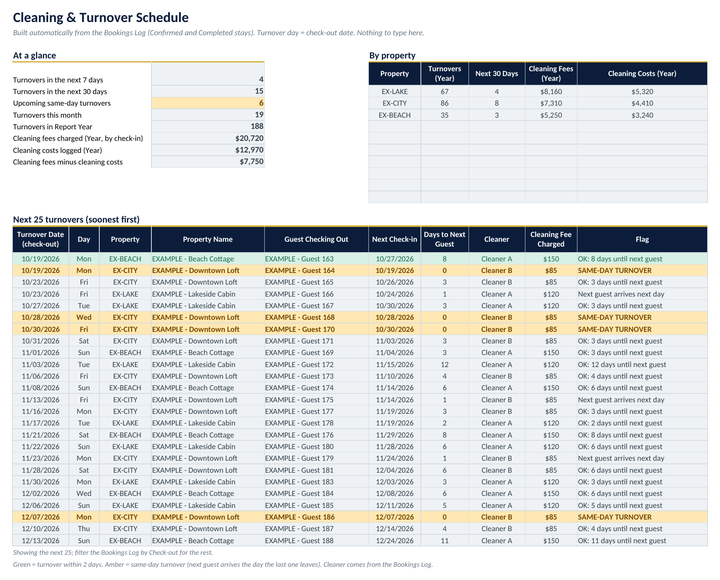720x580 pixels.
Task: Select the 'Turnovers in Report Year' value 188
Action: [x=208, y=126]
